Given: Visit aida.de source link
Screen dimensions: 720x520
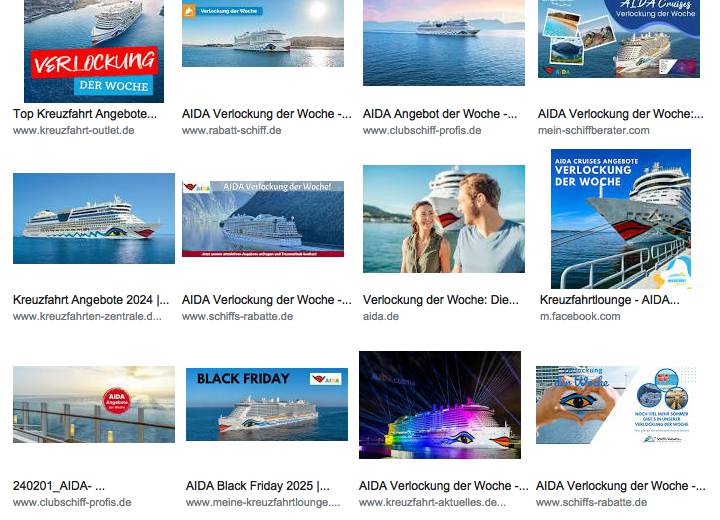Looking at the screenshot, I should click(381, 317).
